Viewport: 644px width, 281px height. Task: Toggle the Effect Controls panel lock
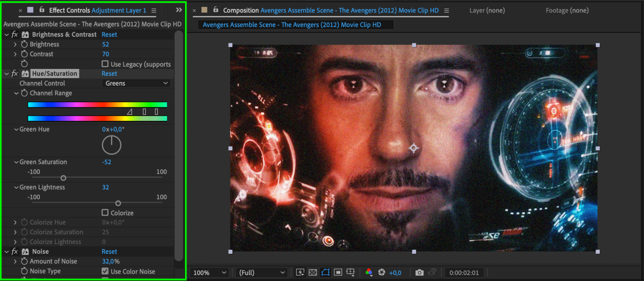42,10
